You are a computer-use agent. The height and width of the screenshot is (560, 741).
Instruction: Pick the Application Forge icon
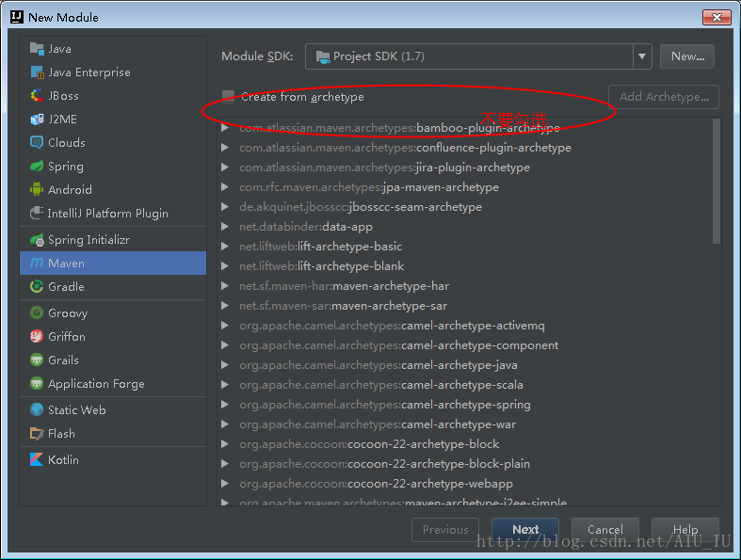click(37, 383)
